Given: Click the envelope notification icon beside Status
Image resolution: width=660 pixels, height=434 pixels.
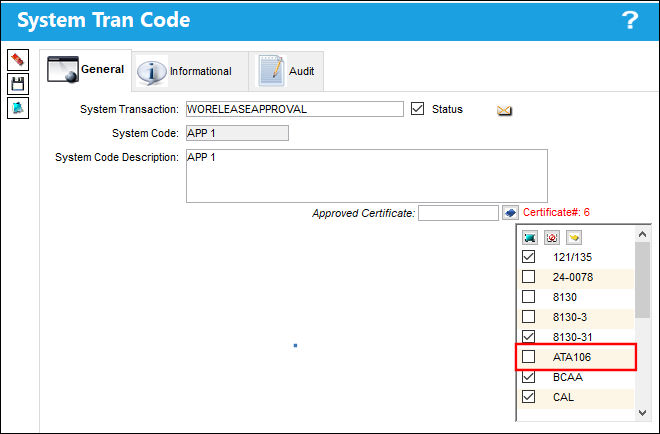Looking at the screenshot, I should pos(504,110).
